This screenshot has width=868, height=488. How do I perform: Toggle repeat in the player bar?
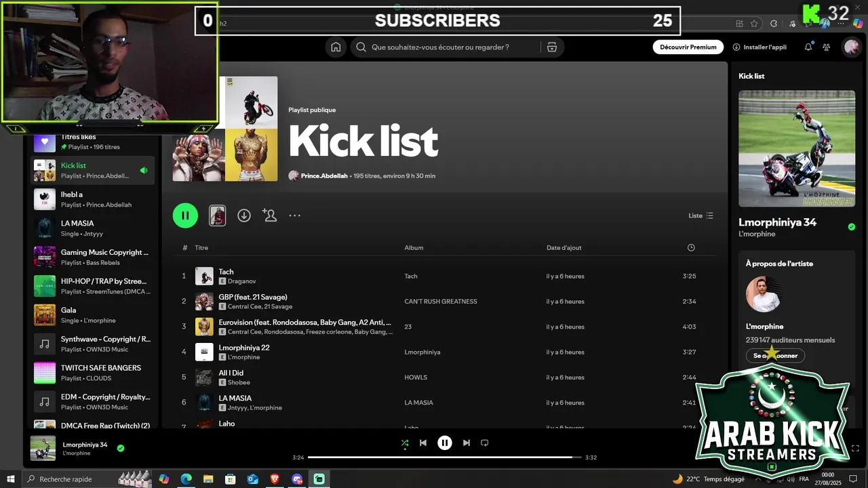(484, 443)
